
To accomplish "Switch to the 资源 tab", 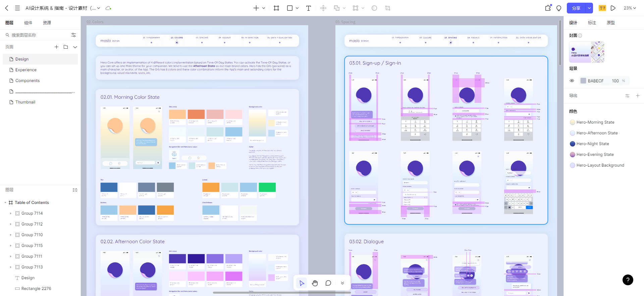I will tap(47, 23).
